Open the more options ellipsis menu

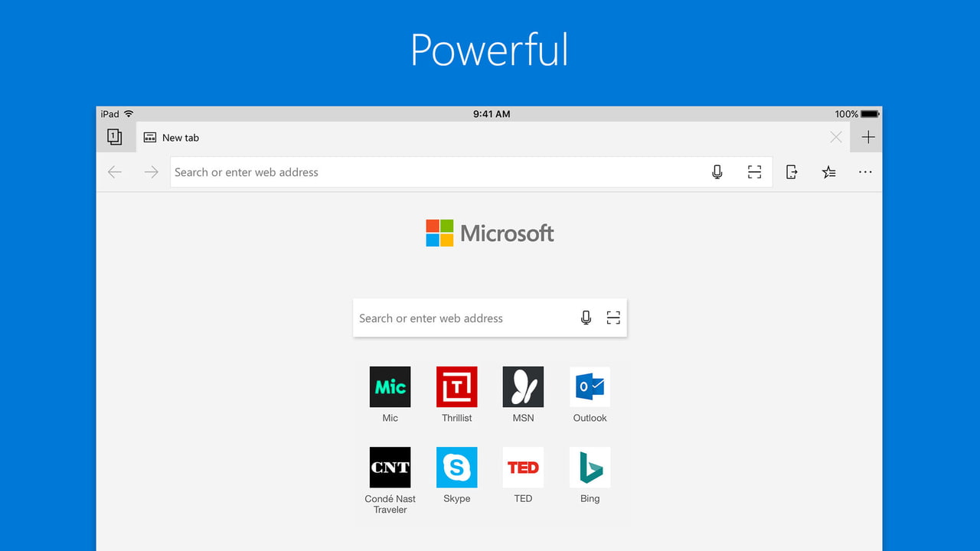pyautogui.click(x=865, y=172)
